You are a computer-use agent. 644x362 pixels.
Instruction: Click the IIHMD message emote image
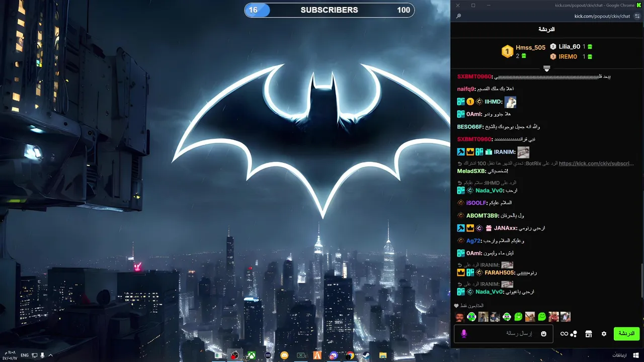pos(510,102)
